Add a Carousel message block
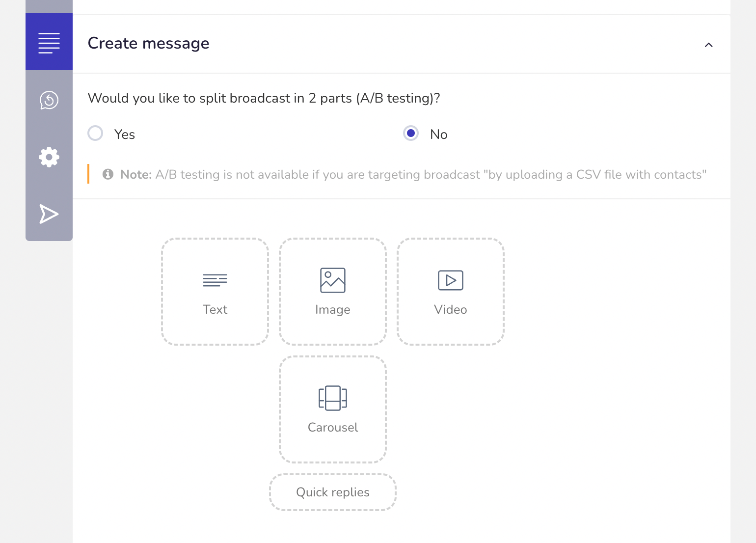This screenshot has height=543, width=756. coord(333,409)
